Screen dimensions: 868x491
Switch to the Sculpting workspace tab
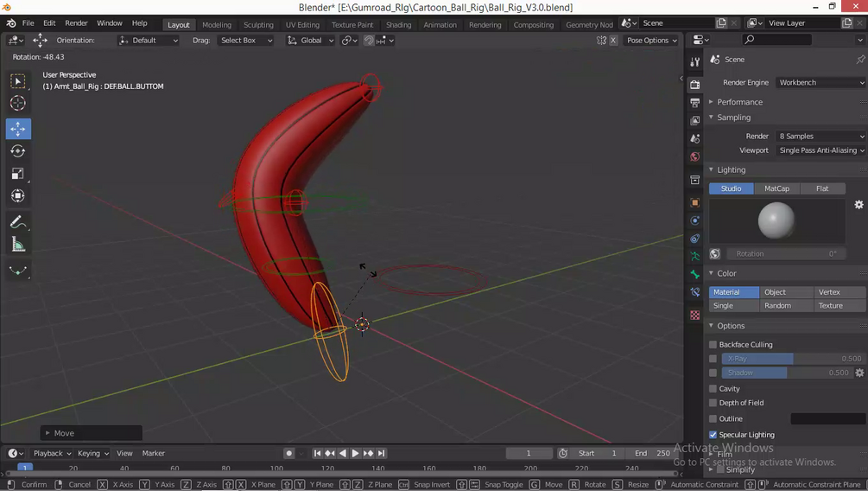click(x=258, y=25)
